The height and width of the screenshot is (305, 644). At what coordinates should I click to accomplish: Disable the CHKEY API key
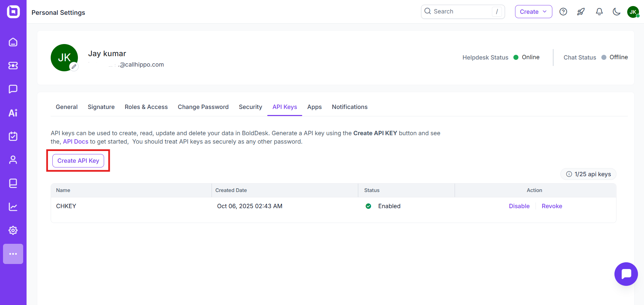[x=519, y=206]
